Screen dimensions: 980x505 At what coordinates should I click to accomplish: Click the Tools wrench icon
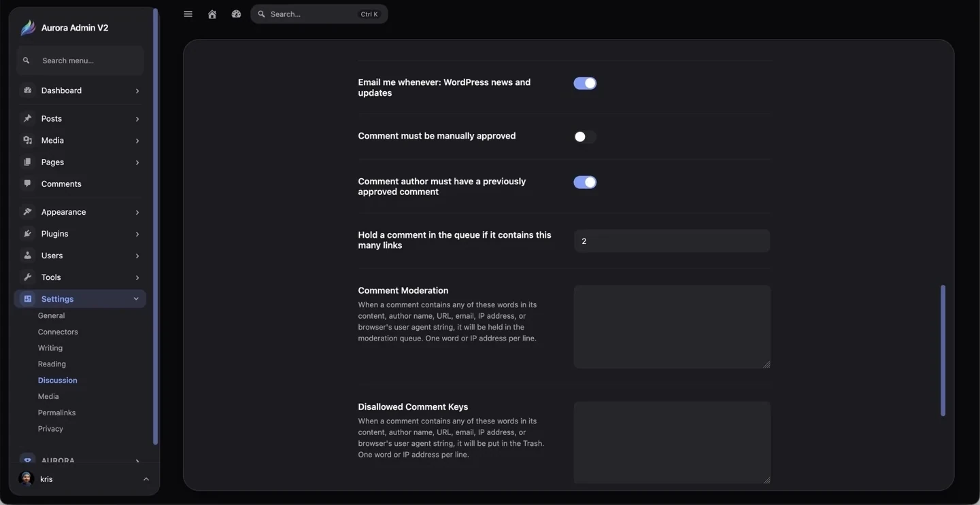click(28, 277)
